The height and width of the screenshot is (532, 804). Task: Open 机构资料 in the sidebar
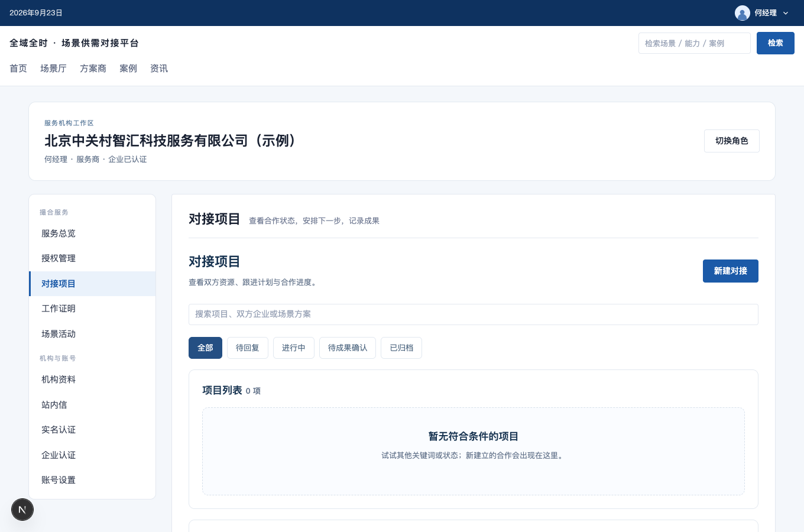pos(92,379)
